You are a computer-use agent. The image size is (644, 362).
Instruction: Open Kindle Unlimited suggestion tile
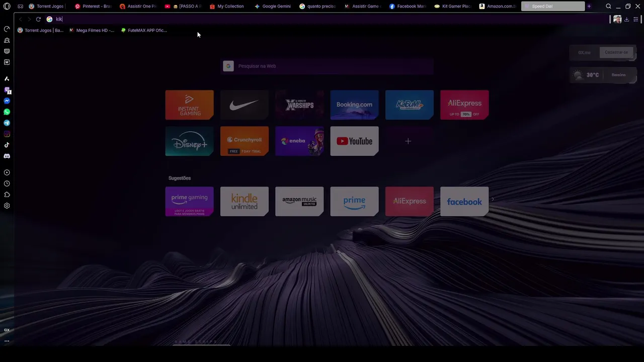click(245, 202)
